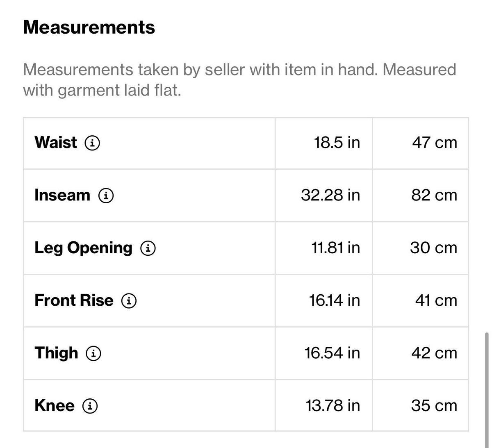The height and width of the screenshot is (448, 492).
Task: Click the Measurements heading
Action: tap(89, 27)
